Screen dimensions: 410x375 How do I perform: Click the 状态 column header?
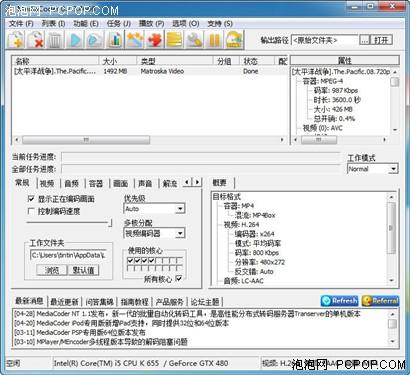tap(256, 61)
